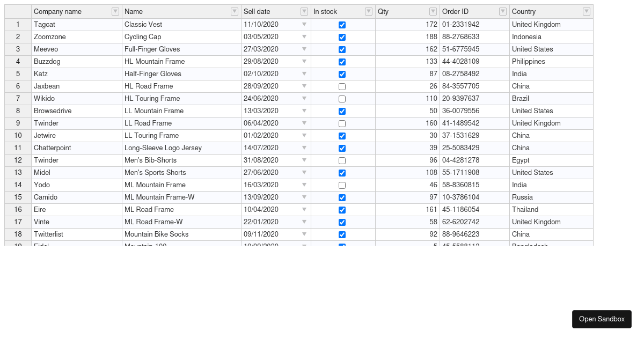Open date dropdown for 28/09/2020 cell
Screen dimensions: 644x338
pyautogui.click(x=304, y=86)
